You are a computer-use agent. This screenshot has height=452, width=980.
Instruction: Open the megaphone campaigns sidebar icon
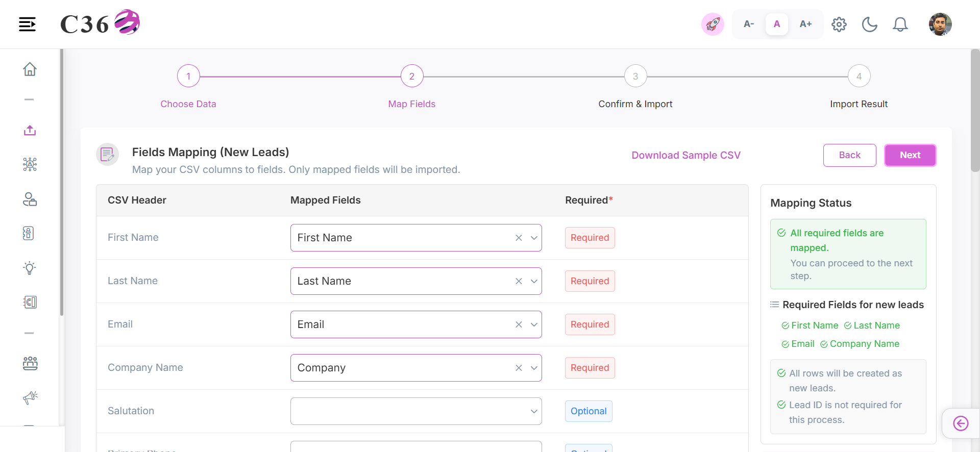(x=30, y=397)
